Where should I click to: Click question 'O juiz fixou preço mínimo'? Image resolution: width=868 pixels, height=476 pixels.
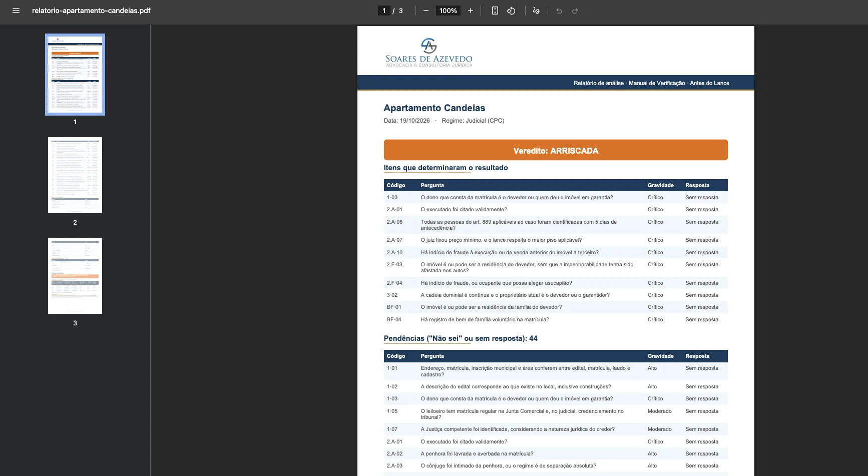tap(501, 240)
